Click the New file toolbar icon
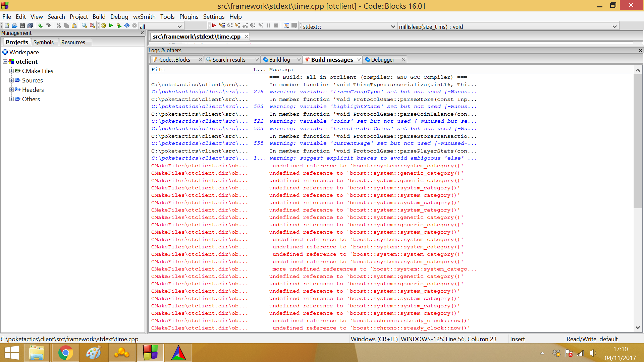 (7, 25)
